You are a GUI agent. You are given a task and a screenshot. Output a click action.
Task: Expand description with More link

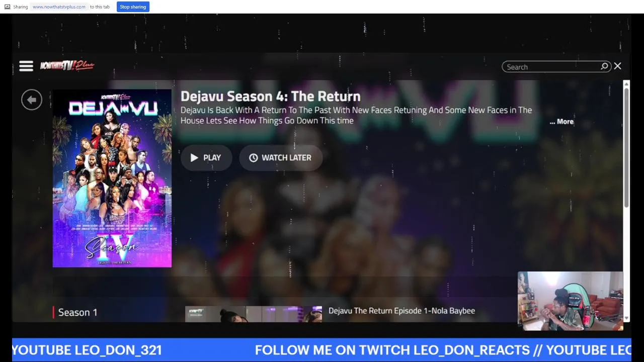click(x=561, y=122)
